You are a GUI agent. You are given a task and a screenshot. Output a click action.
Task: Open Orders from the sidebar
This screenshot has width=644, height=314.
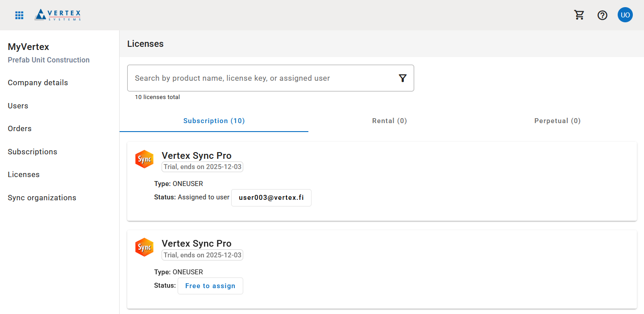(x=20, y=128)
